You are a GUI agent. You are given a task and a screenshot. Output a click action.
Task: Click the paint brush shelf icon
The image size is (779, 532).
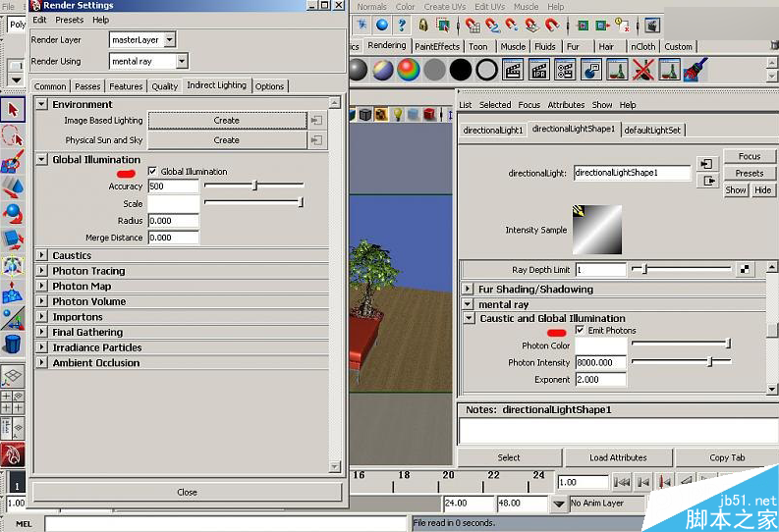click(x=696, y=70)
